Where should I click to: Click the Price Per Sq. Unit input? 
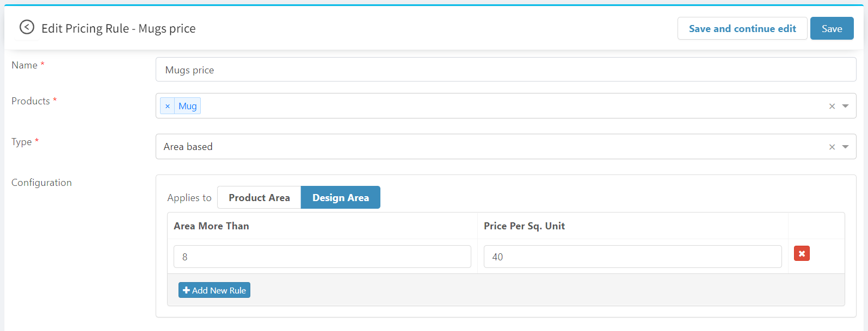pyautogui.click(x=632, y=257)
